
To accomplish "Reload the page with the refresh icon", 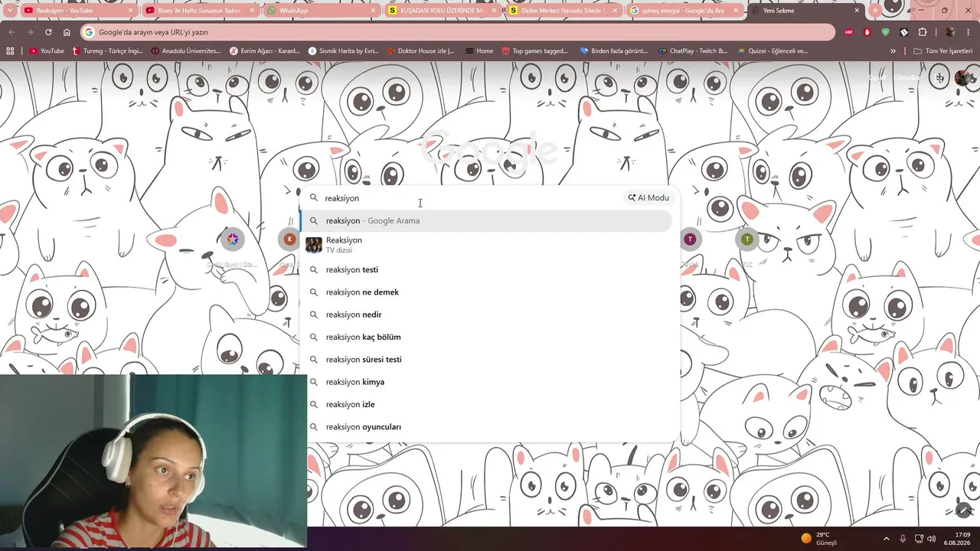I will click(x=48, y=32).
